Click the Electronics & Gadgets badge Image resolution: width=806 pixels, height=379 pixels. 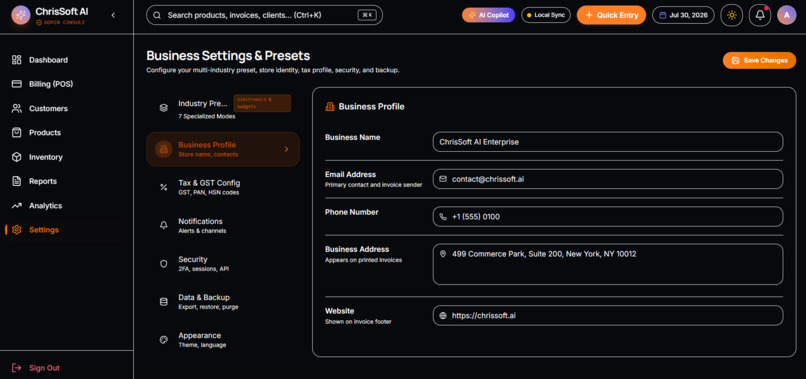pos(262,103)
